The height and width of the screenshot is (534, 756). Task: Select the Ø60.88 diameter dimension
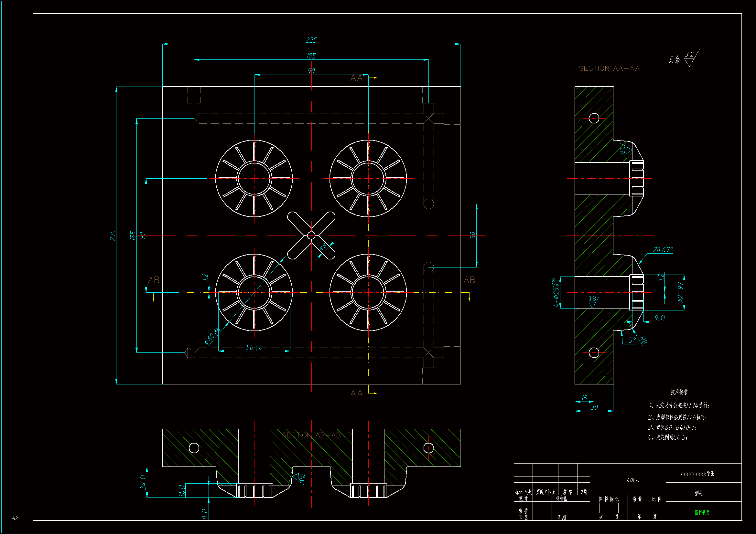click(x=212, y=336)
